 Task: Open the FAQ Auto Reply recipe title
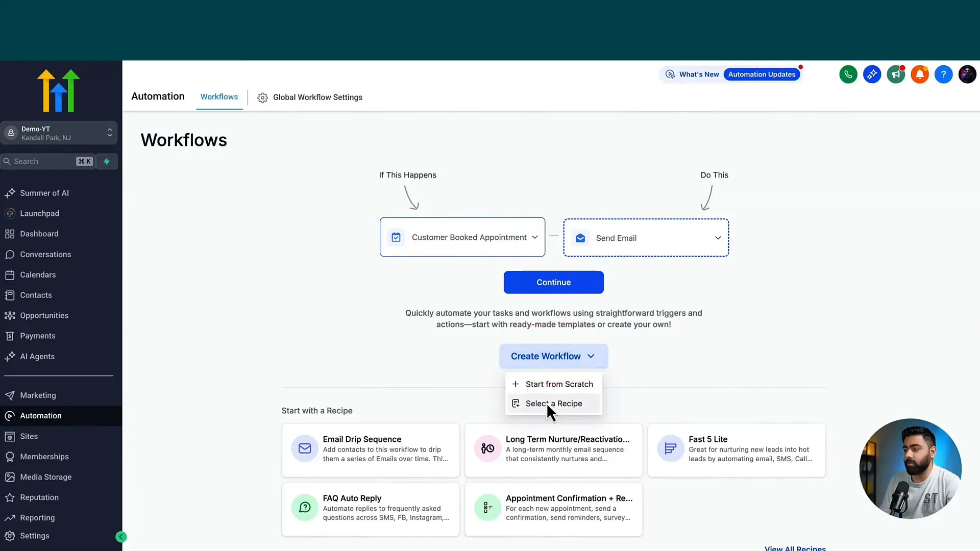tap(352, 498)
